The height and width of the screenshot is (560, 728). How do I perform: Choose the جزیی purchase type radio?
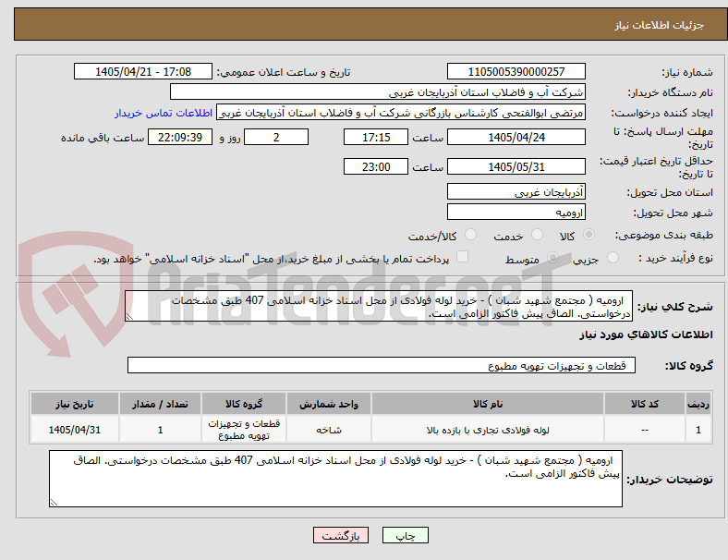613,257
